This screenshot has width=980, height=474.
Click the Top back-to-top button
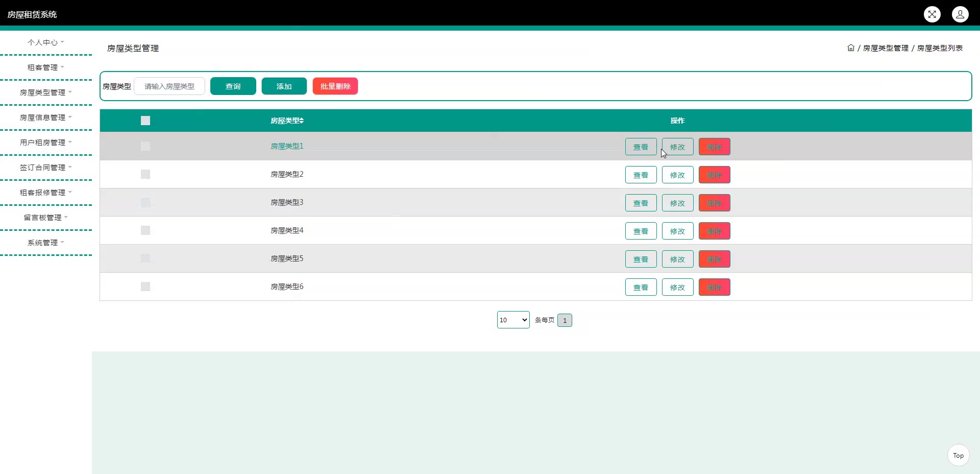tap(959, 455)
